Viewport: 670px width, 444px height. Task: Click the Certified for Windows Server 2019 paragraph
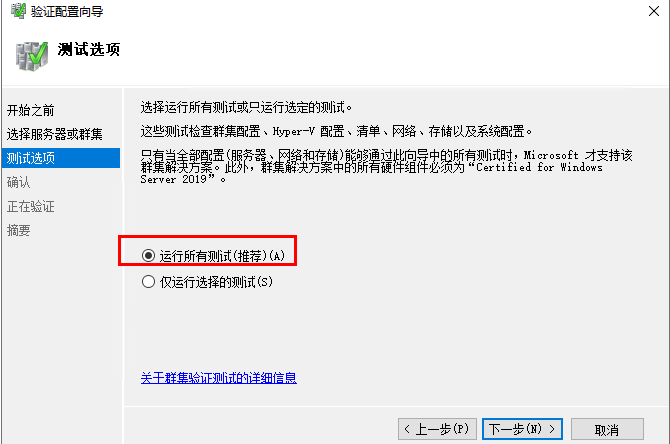(386, 167)
